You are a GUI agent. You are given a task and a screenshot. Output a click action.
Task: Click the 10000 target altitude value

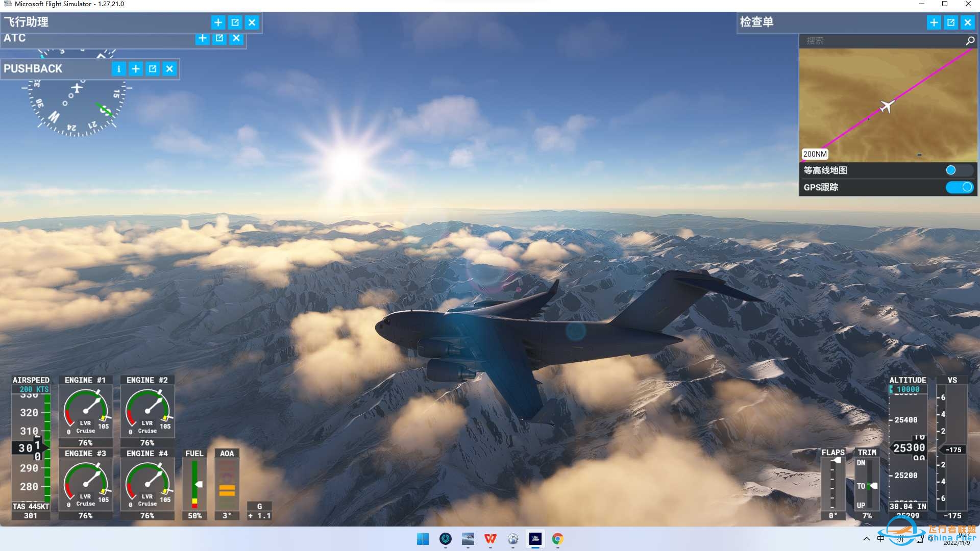pyautogui.click(x=908, y=389)
